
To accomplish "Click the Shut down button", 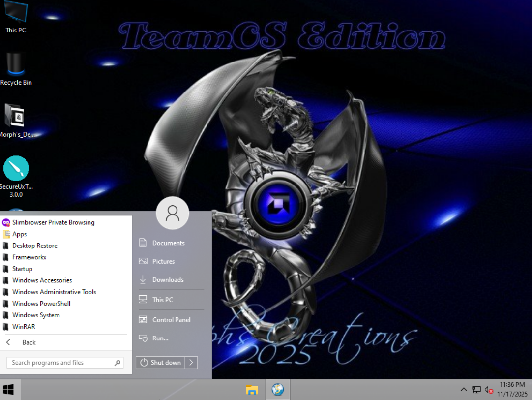I will [x=160, y=362].
